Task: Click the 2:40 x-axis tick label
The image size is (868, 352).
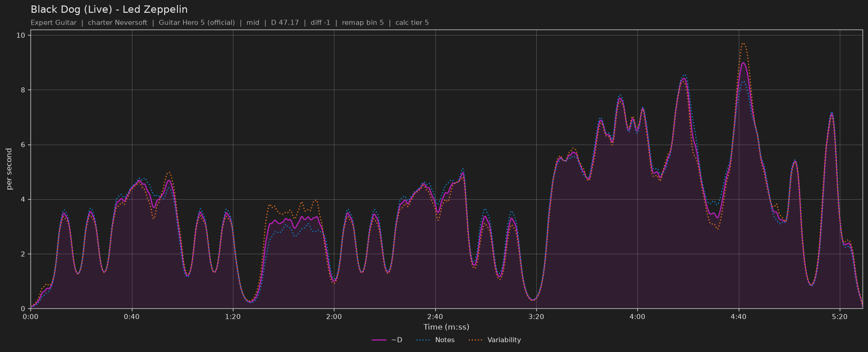Action: point(435,317)
